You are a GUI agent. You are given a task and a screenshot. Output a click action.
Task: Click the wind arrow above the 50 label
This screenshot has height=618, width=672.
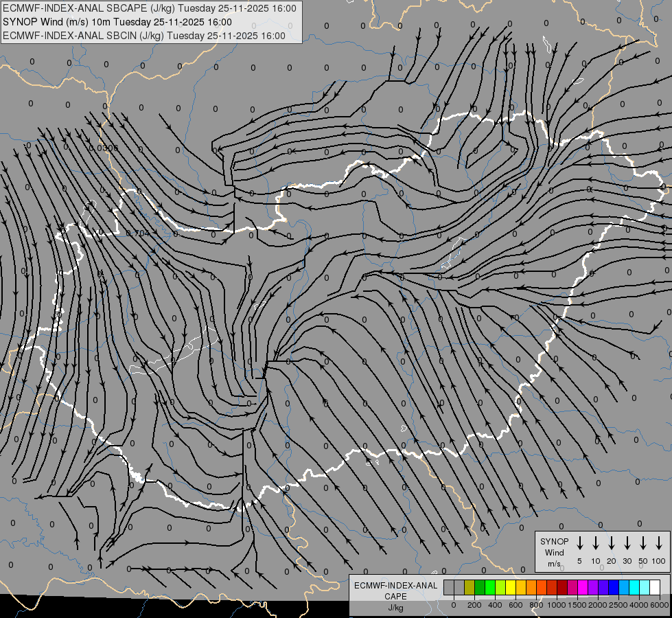(x=643, y=542)
